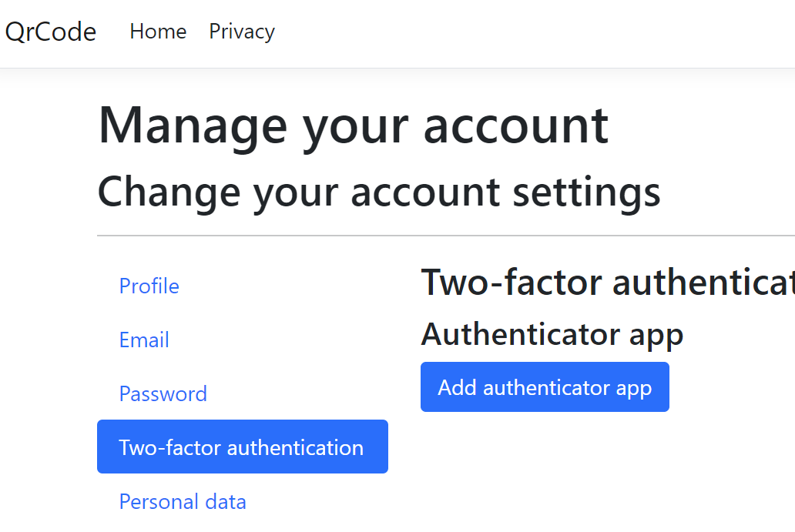The height and width of the screenshot is (532, 795).
Task: Click the Two-factor heading above Authenticator app
Action: point(607,283)
